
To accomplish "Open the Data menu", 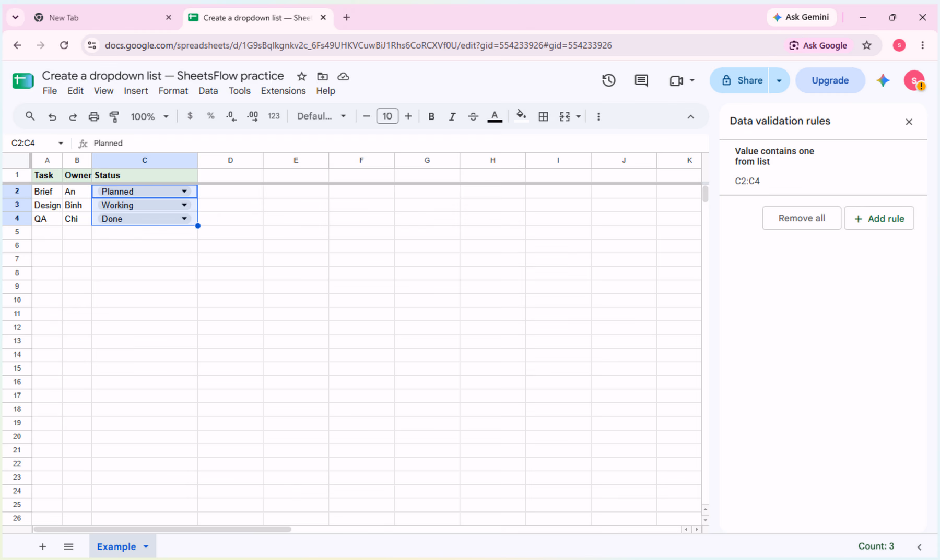I will coord(208,91).
